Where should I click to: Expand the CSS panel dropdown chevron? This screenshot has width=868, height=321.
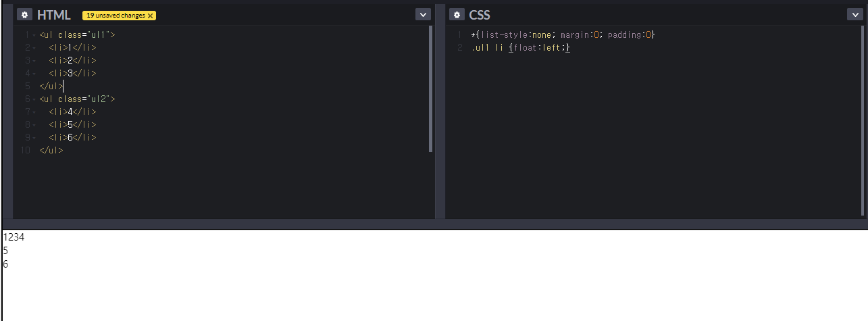855,14
